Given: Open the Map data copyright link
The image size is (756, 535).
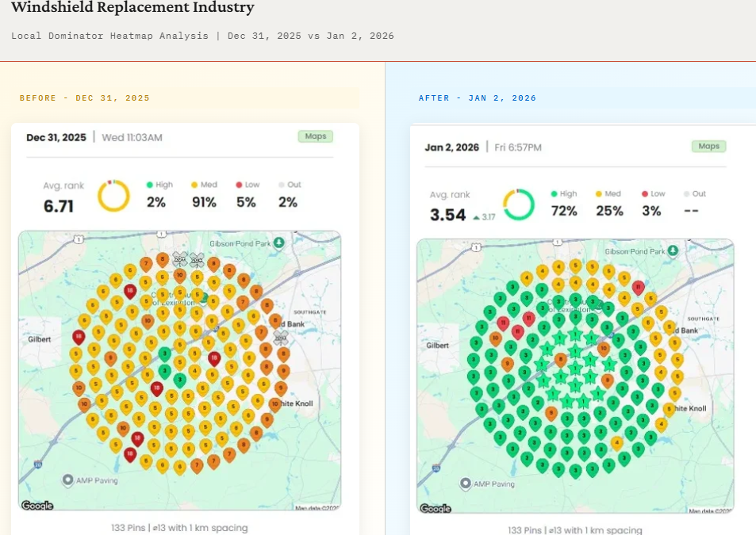Looking at the screenshot, I should point(317,507).
